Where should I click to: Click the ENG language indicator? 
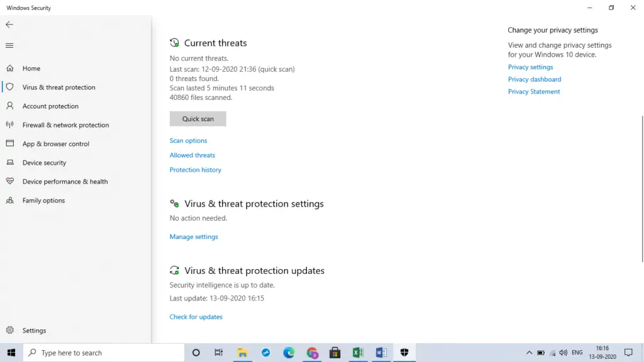click(x=577, y=353)
